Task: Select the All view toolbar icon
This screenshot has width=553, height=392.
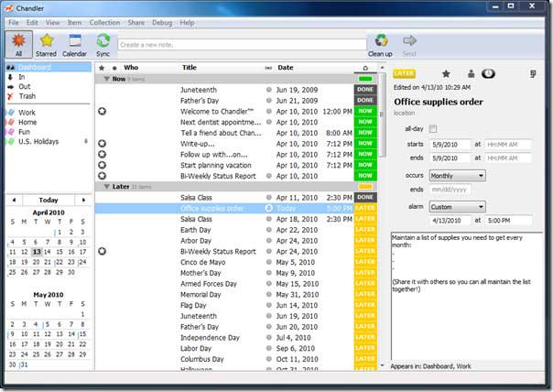Action: tap(18, 45)
